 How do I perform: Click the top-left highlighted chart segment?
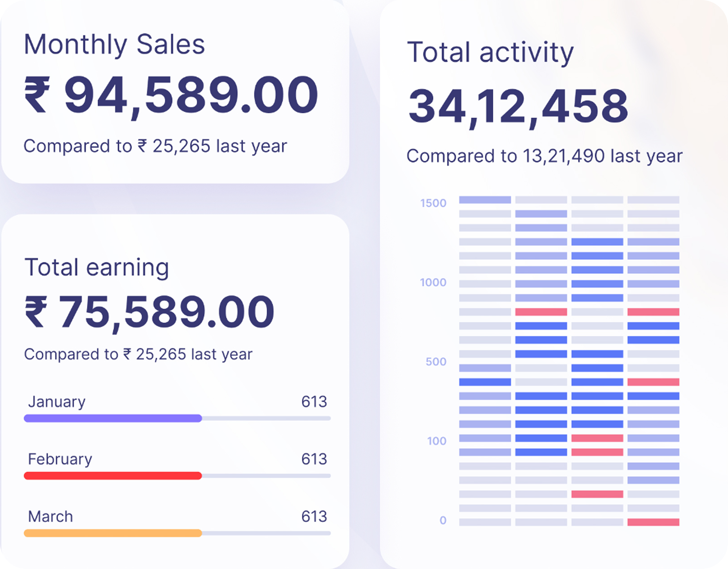coord(485,200)
